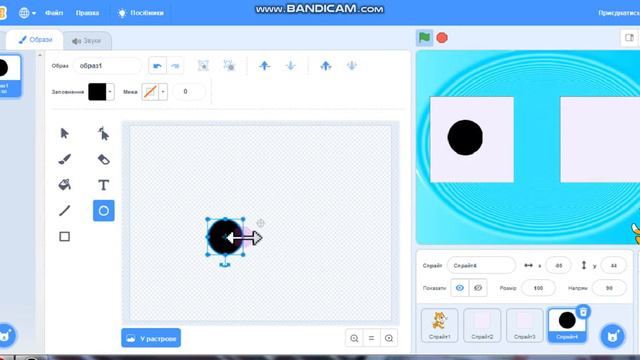Viewport: 640px width, 360px height.
Task: Select Sprite3 thumbnail
Action: coord(524,325)
